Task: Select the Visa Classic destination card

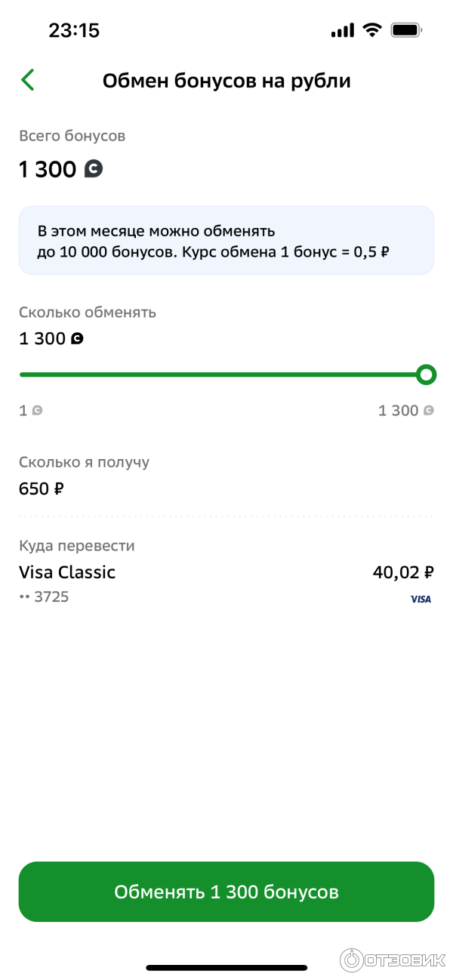Action: click(x=67, y=572)
